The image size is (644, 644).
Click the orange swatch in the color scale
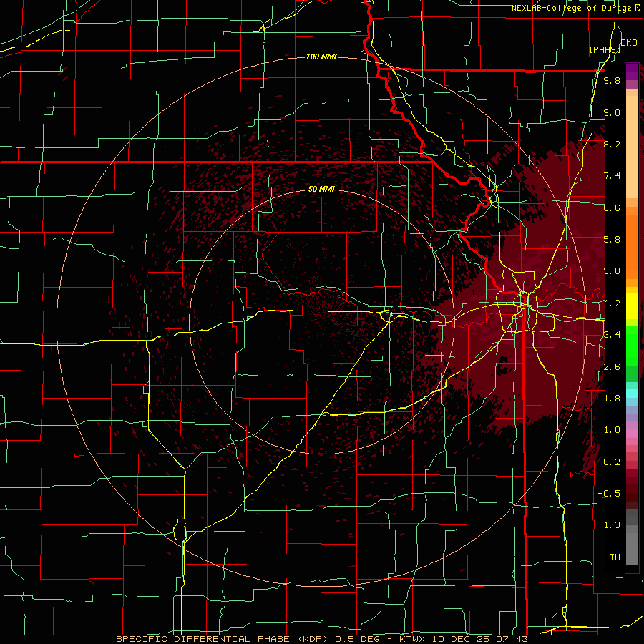(632, 246)
